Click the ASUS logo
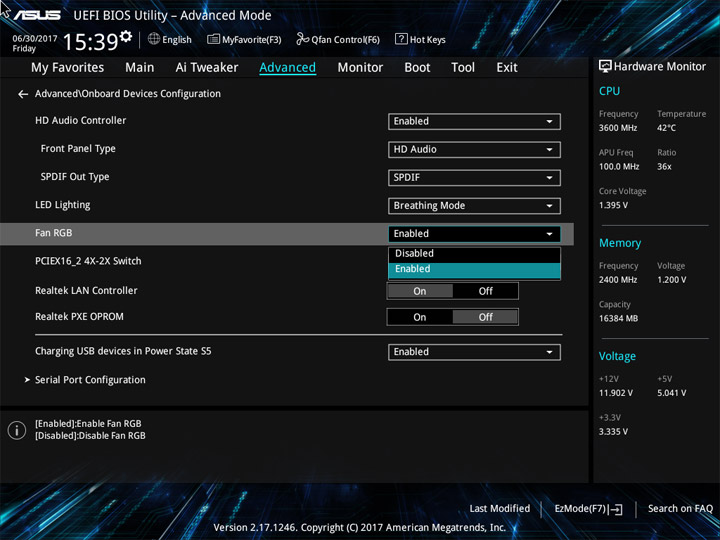 coord(37,15)
